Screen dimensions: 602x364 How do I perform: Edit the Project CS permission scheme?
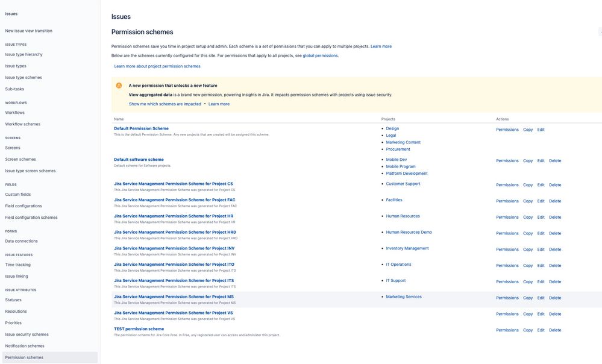click(541, 185)
